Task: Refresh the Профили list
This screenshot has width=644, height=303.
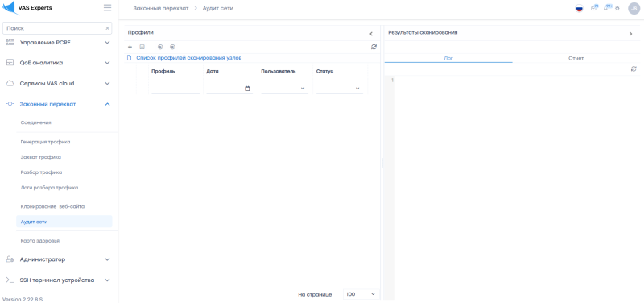Action: (x=374, y=48)
